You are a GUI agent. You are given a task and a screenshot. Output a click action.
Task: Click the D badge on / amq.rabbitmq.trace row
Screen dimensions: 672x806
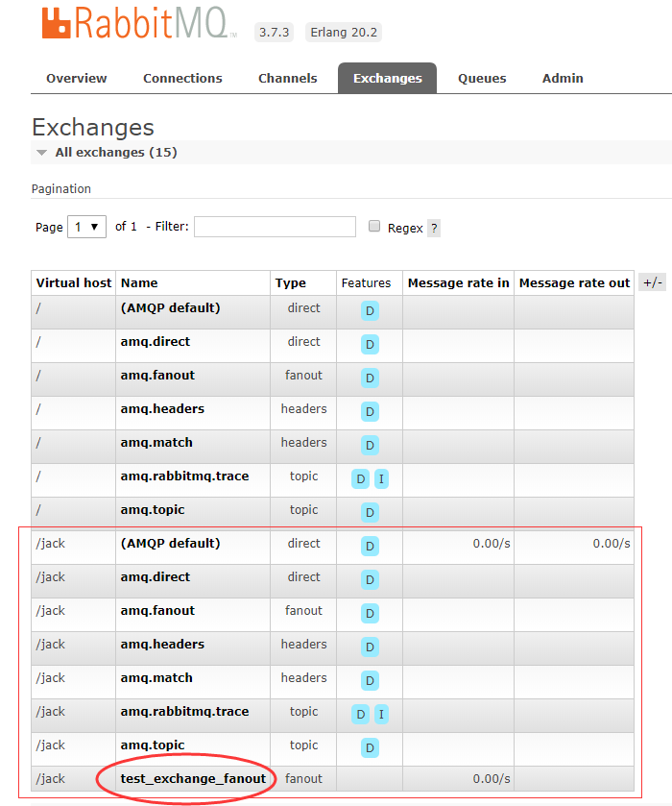coord(361,479)
